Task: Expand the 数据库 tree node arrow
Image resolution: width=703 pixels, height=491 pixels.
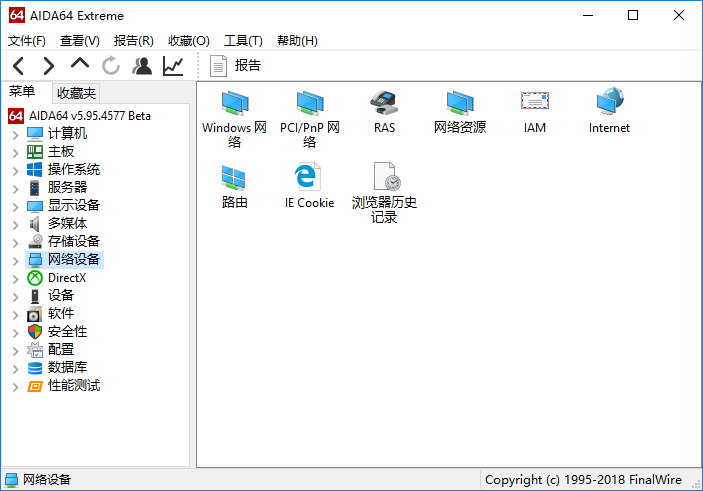Action: [16, 369]
